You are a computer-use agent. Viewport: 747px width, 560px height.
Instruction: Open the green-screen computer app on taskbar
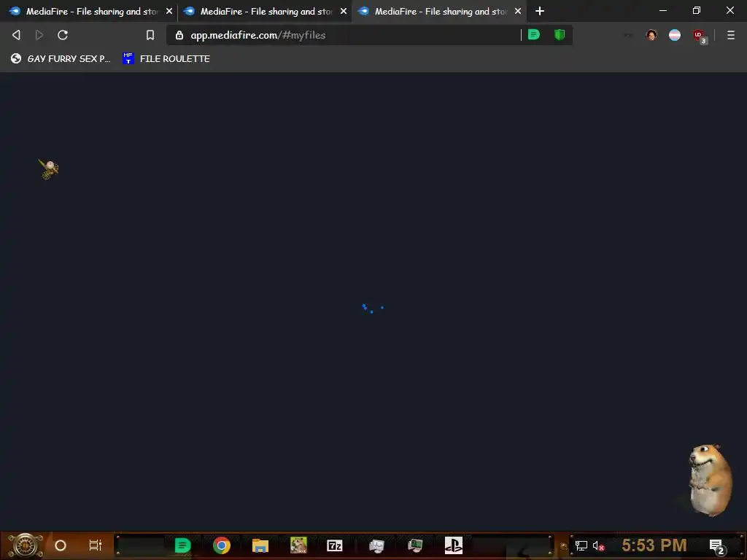pos(415,545)
